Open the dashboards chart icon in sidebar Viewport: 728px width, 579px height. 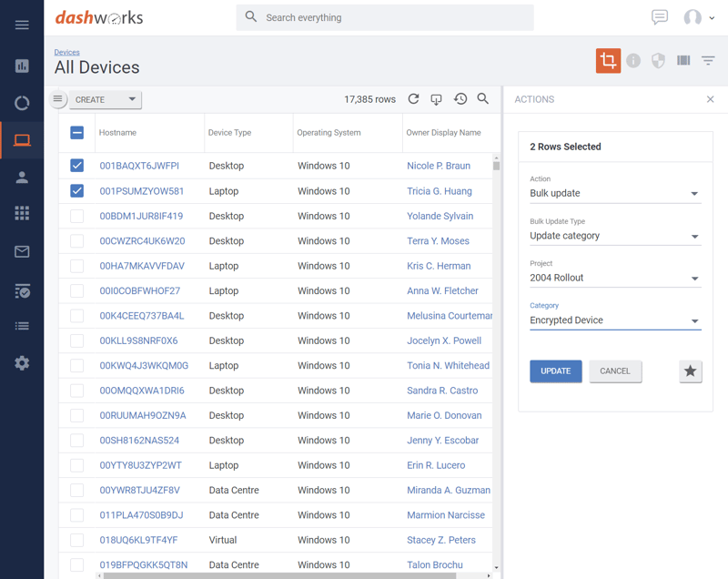pyautogui.click(x=22, y=66)
